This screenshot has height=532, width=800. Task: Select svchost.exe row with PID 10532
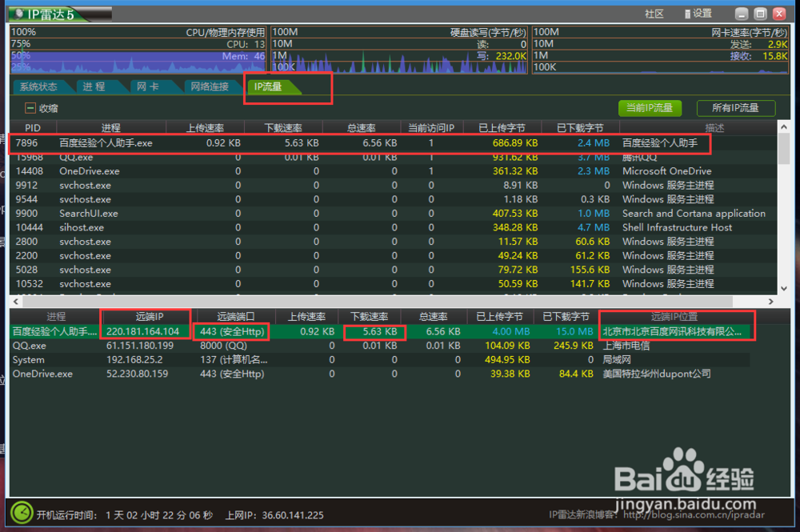(393, 283)
